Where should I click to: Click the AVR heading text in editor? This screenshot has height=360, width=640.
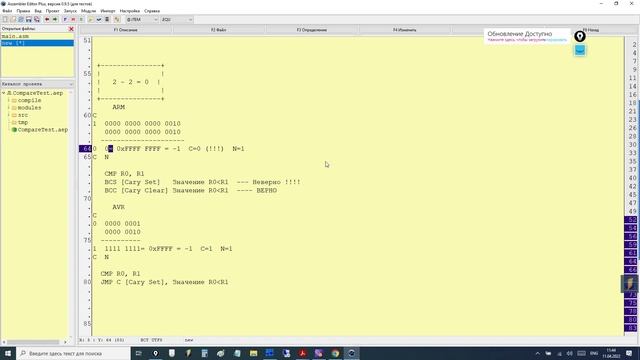click(118, 207)
